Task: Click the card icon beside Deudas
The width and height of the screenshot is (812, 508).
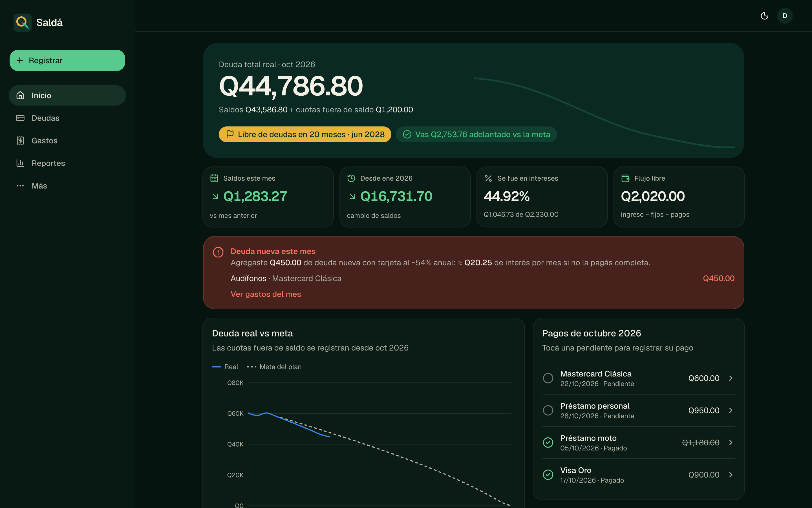Action: click(21, 118)
